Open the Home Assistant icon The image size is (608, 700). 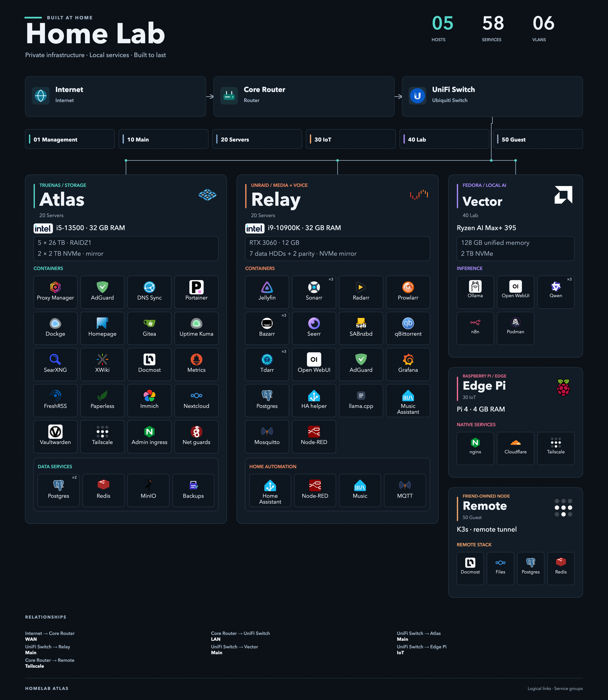[270, 485]
